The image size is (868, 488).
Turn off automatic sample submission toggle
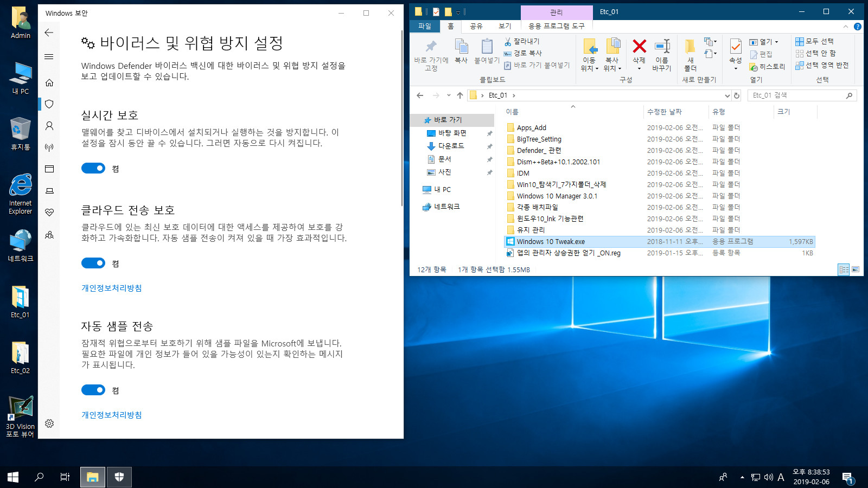(93, 390)
